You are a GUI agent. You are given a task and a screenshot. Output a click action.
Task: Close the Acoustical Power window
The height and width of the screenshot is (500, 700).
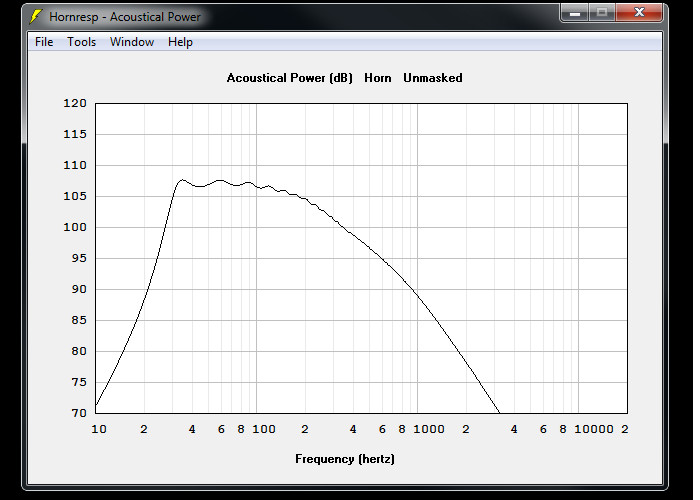click(638, 12)
